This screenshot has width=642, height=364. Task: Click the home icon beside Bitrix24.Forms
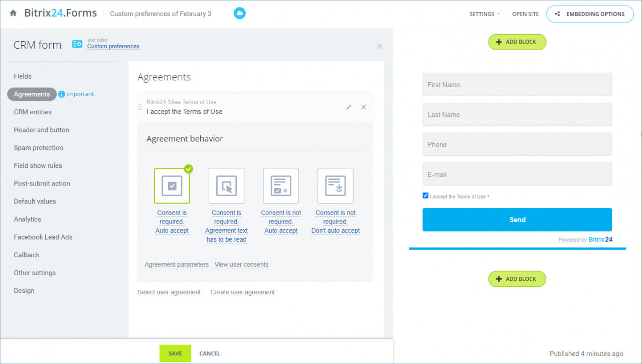pyautogui.click(x=13, y=14)
